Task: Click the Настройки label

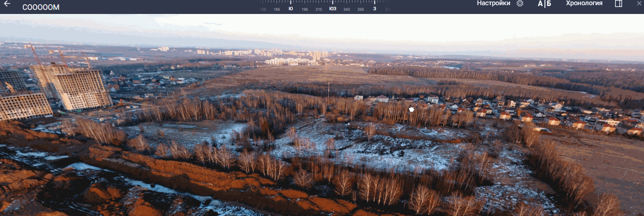Action: (493, 3)
